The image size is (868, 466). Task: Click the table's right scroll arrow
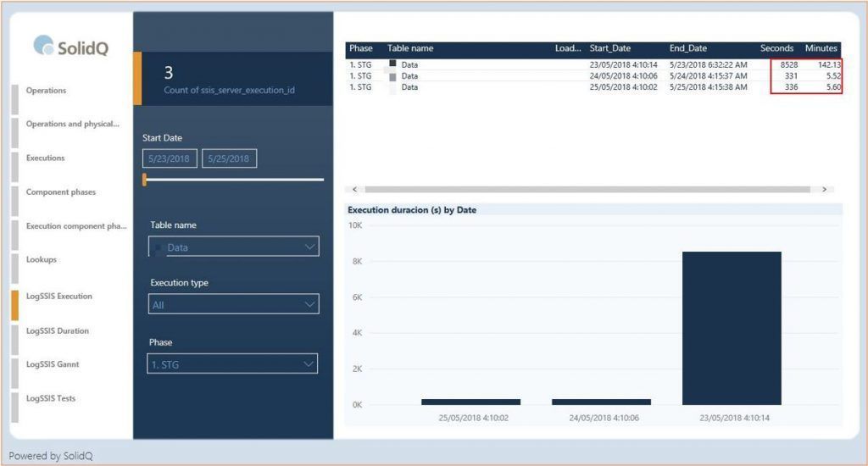pyautogui.click(x=824, y=189)
